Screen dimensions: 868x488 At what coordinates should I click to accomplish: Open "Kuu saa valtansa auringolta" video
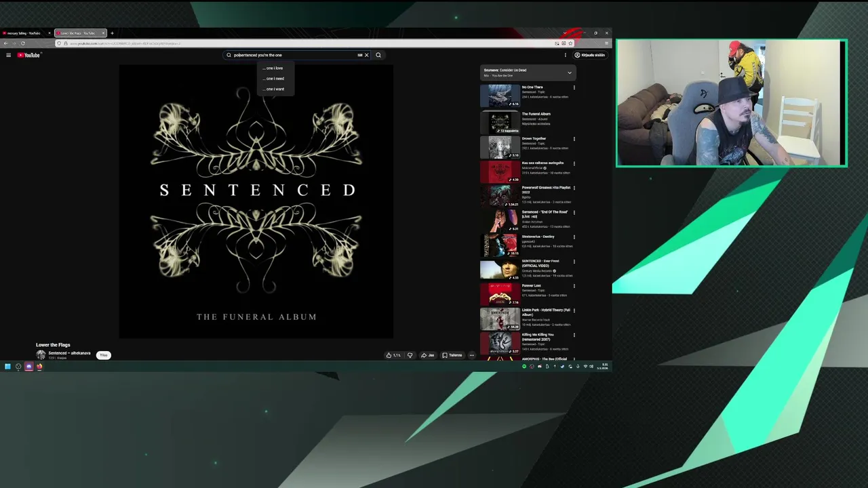coord(500,171)
